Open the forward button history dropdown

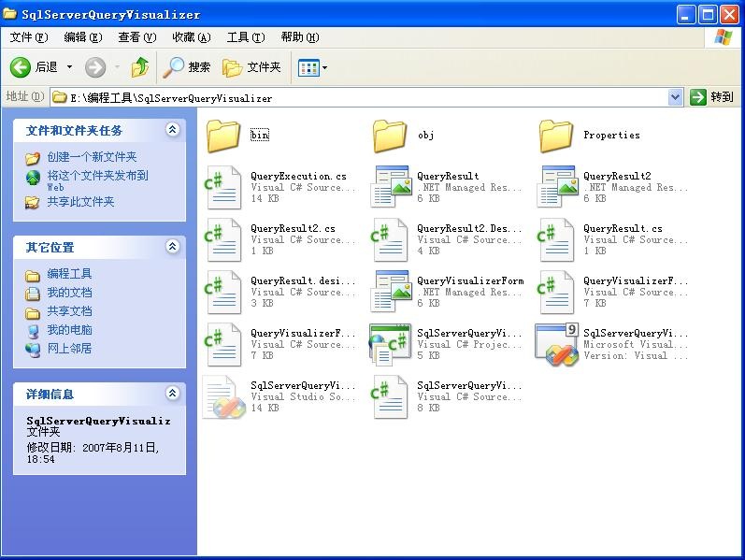[117, 67]
